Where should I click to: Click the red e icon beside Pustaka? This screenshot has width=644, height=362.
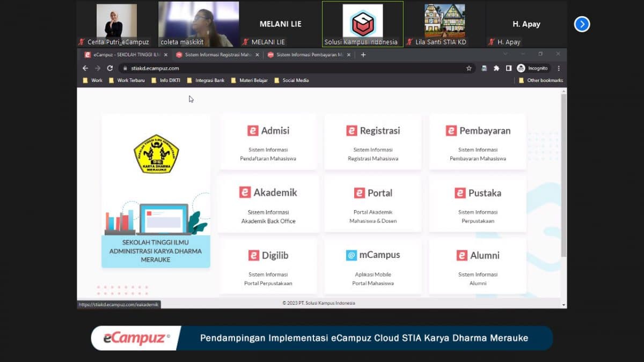click(460, 193)
